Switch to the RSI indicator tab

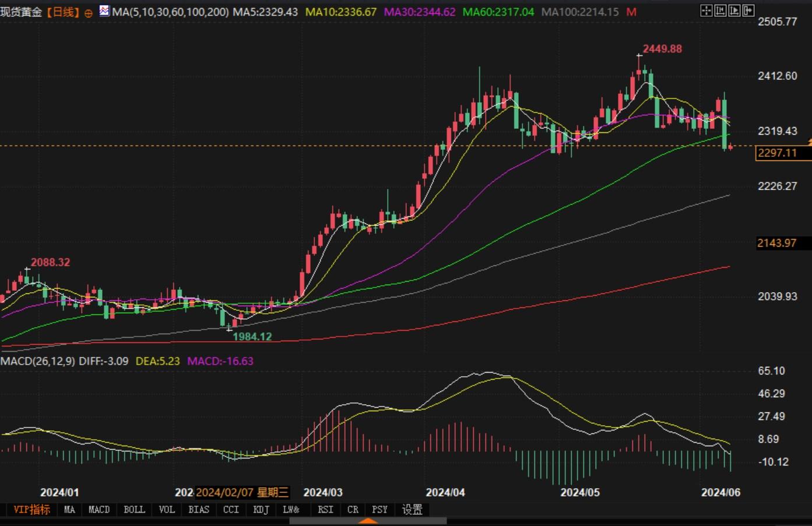(x=325, y=510)
